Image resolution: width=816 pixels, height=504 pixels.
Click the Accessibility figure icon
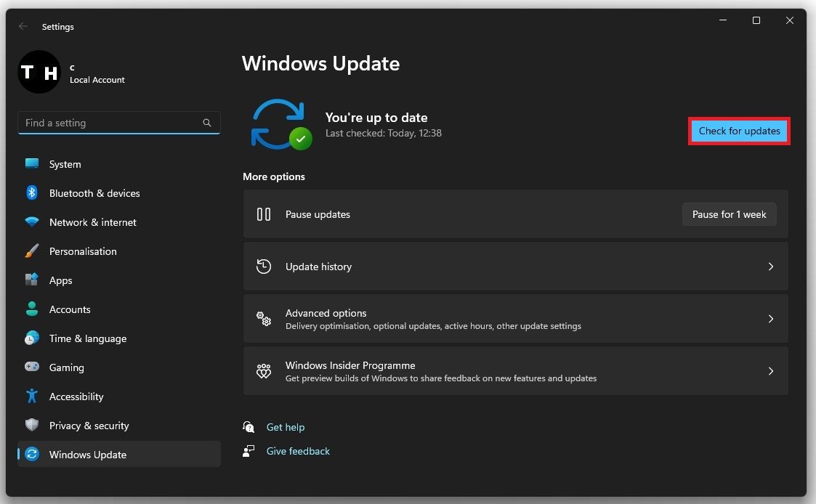(x=31, y=397)
